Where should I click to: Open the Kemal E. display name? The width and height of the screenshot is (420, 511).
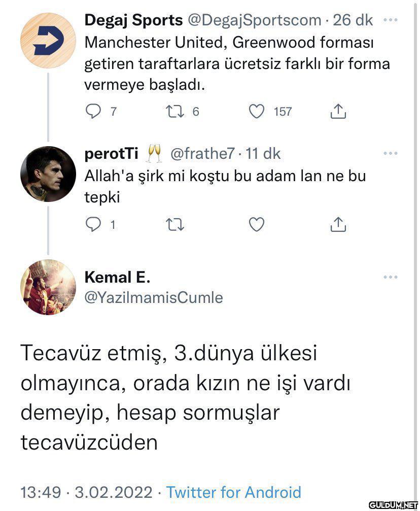(x=117, y=278)
